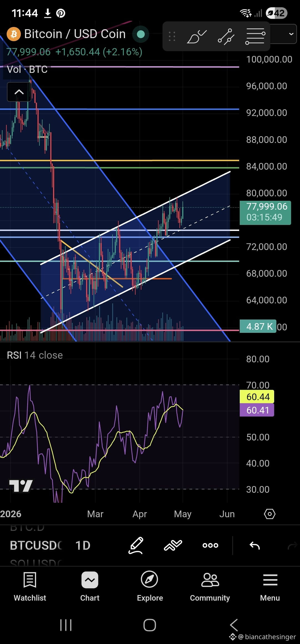The width and height of the screenshot is (300, 644).
Task: Tap the green market status indicator
Action: (141, 34)
